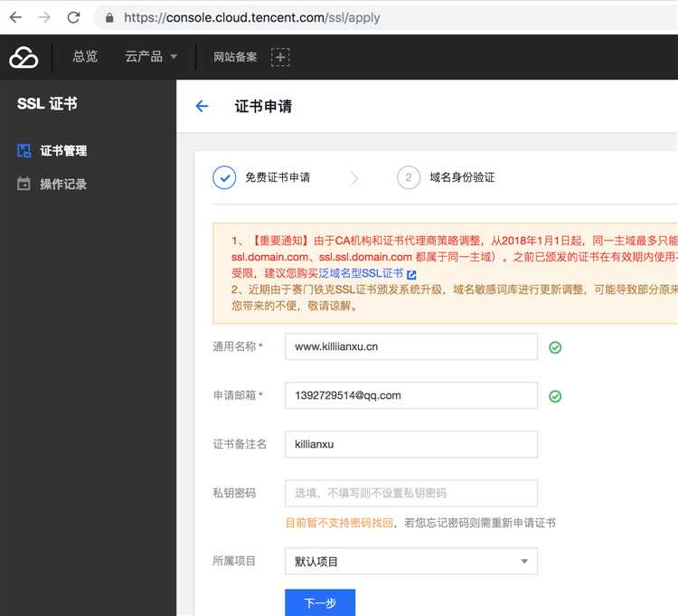Open the 所属项目 默认项目 dropdown
The height and width of the screenshot is (616, 678).
(411, 561)
